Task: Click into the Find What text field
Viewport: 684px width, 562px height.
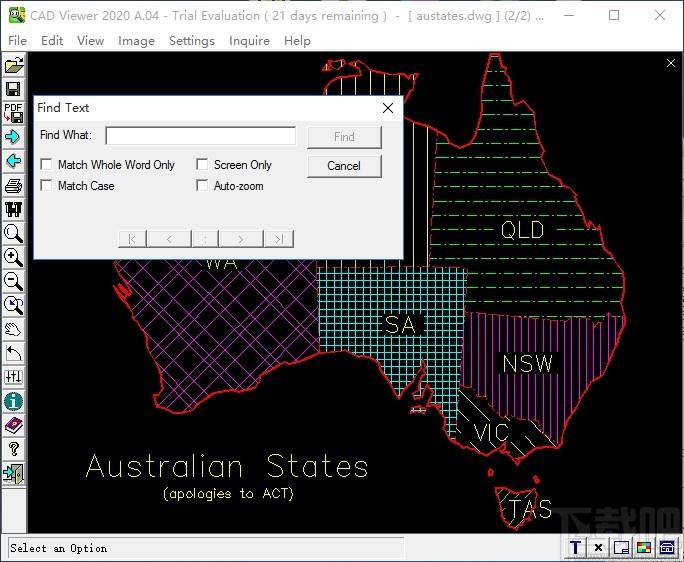Action: (x=201, y=136)
